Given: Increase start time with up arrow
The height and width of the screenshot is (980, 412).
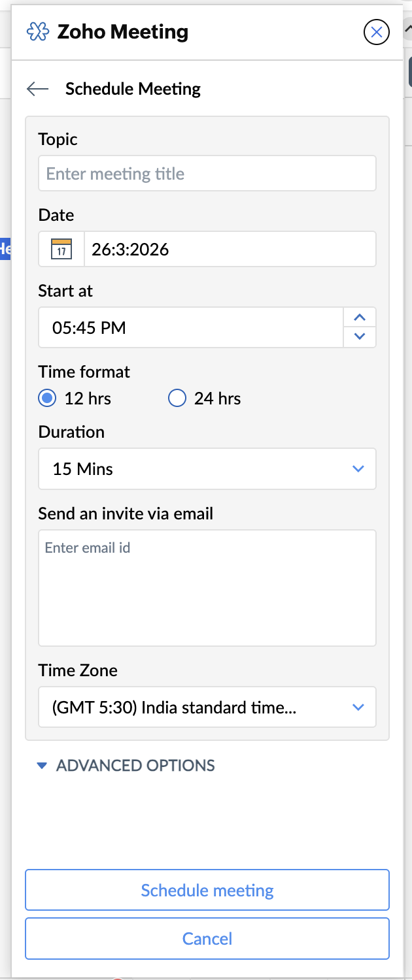Looking at the screenshot, I should click(359, 318).
